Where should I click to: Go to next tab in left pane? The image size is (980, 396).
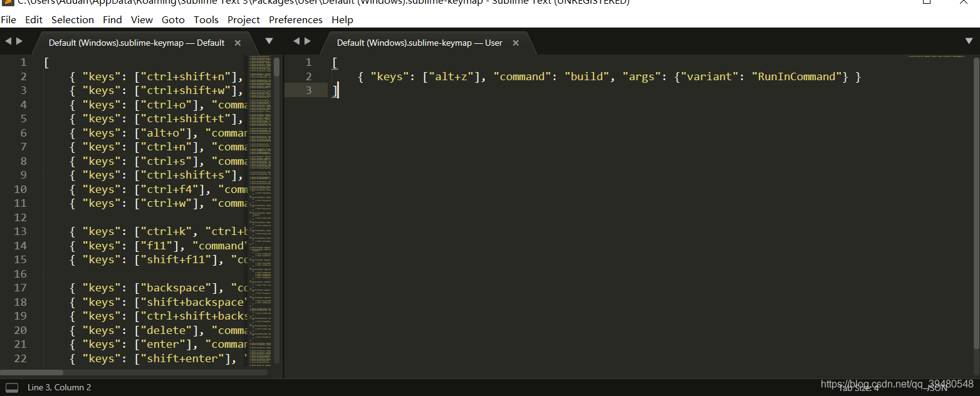pos(19,41)
